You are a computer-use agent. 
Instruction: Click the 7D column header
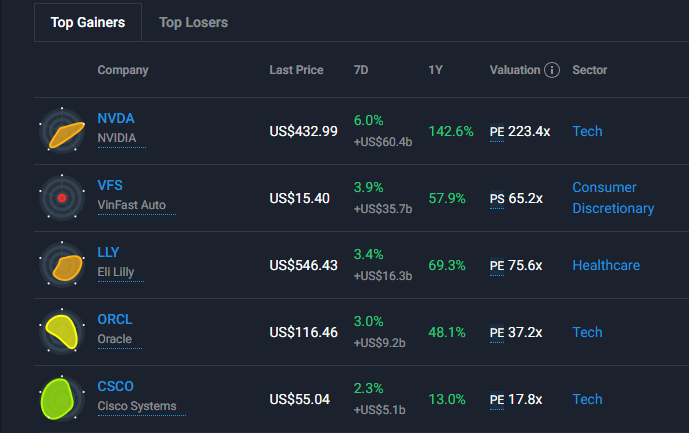tap(361, 70)
